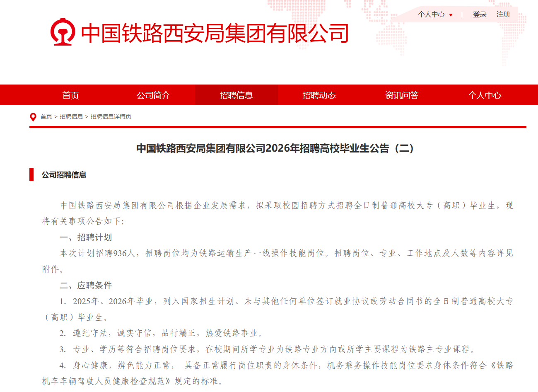Switch to the 招聘动态 navigation item
The height and width of the screenshot is (392, 538).
(319, 95)
